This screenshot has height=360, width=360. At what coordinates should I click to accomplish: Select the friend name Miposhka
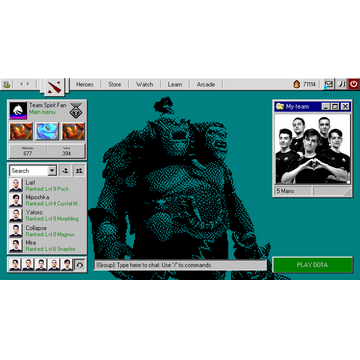37,197
